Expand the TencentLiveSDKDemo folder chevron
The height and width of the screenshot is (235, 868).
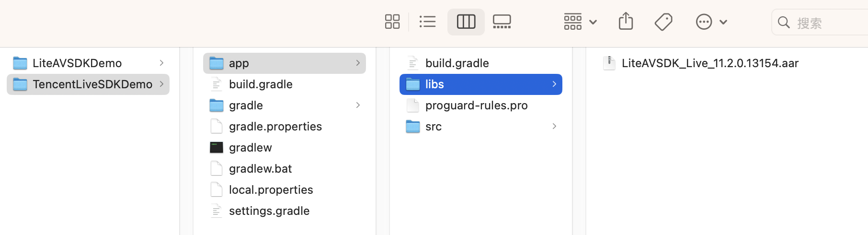(x=161, y=84)
